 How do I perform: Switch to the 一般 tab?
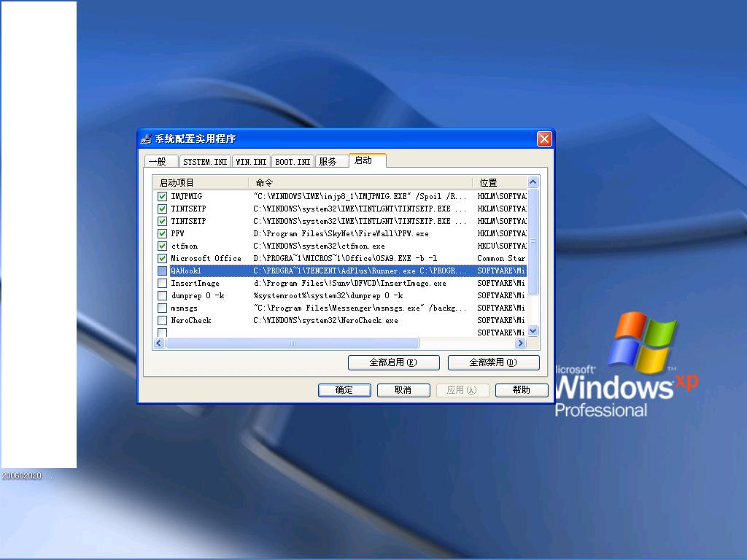161,161
